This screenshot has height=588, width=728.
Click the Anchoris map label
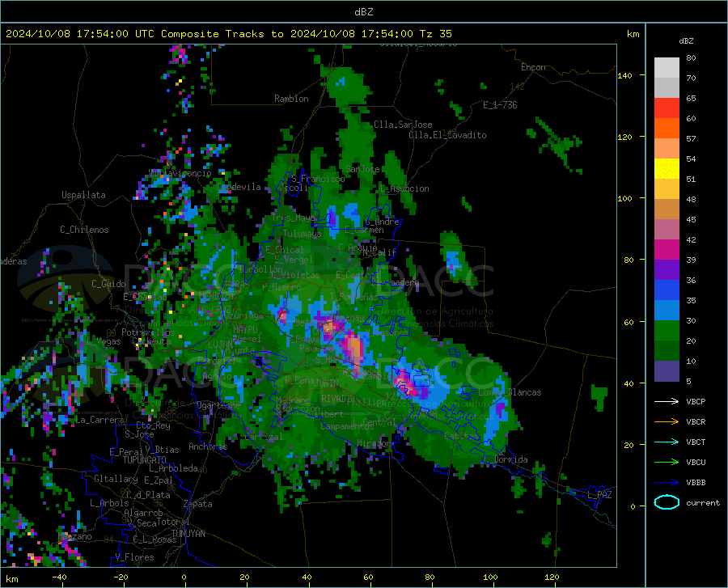208,446
